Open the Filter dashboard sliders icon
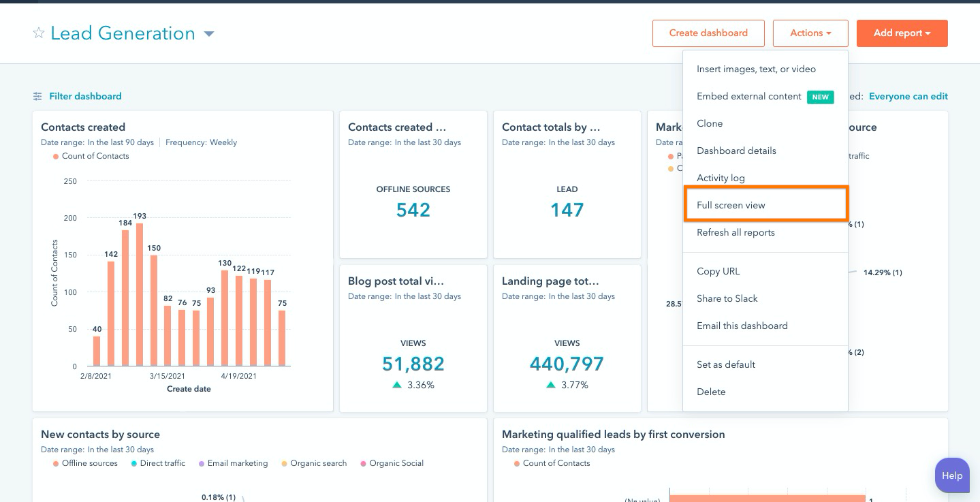 pos(38,96)
